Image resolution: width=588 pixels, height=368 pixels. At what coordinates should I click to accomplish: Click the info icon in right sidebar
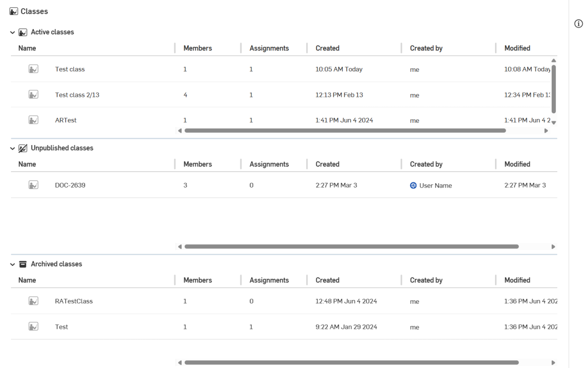(x=578, y=24)
